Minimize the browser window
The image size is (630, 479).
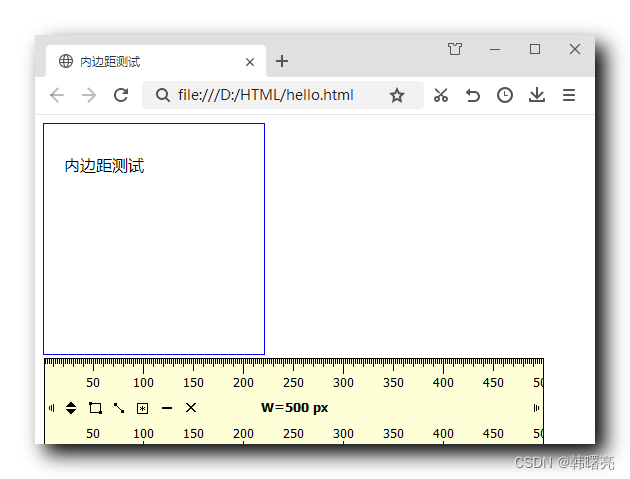click(495, 49)
